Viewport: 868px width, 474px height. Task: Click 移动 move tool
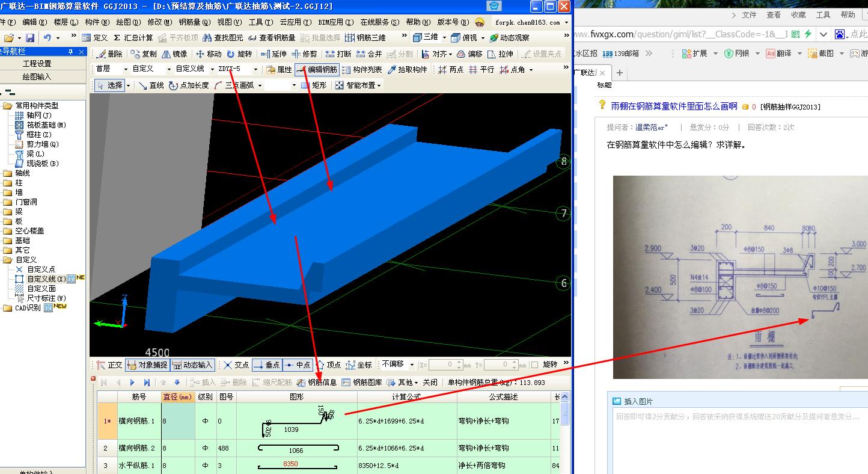click(x=209, y=54)
